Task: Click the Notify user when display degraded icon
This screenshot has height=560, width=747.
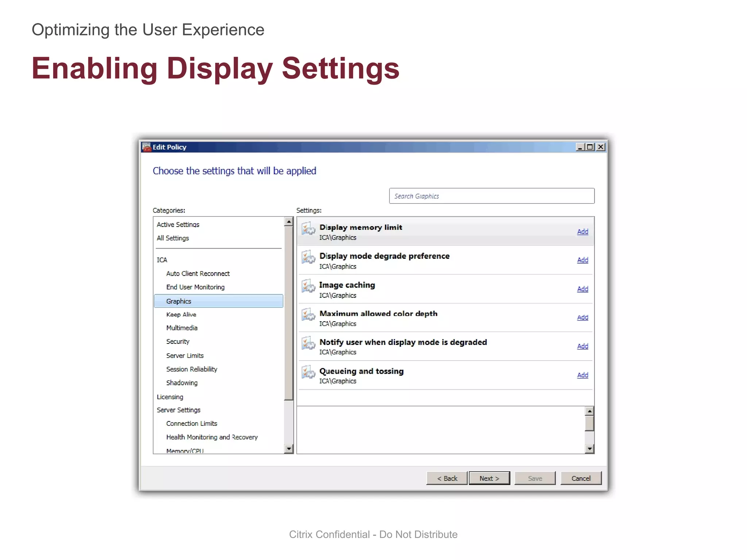Action: (x=308, y=343)
